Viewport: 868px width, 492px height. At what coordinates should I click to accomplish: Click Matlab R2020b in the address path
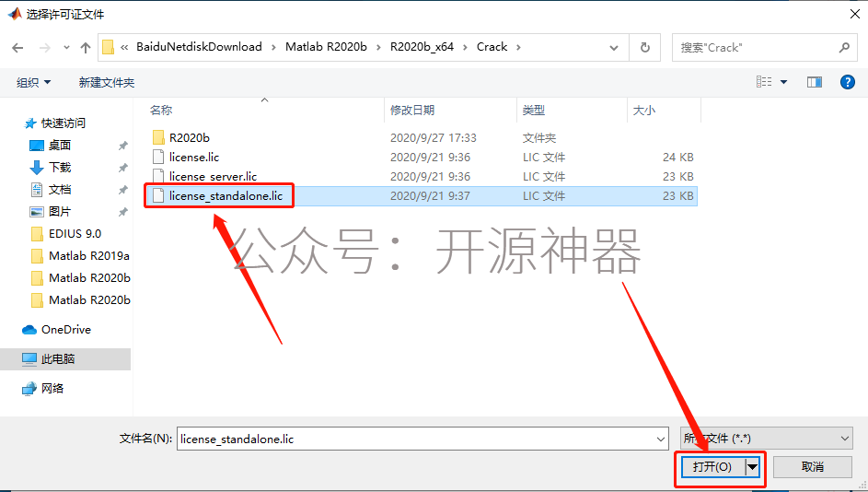[326, 47]
